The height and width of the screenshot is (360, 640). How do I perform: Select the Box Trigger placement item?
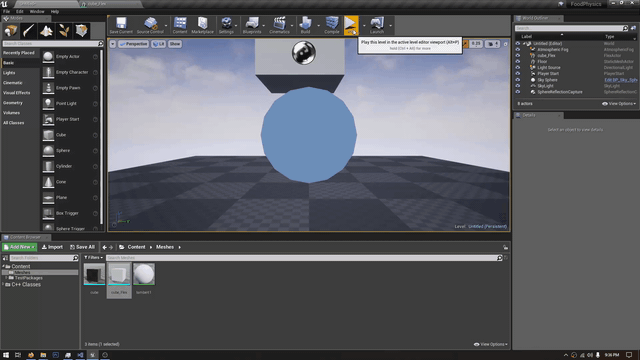70,213
